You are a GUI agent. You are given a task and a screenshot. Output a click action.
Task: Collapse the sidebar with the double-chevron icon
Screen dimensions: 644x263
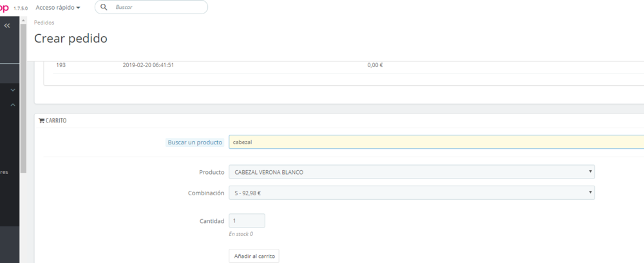pos(7,26)
